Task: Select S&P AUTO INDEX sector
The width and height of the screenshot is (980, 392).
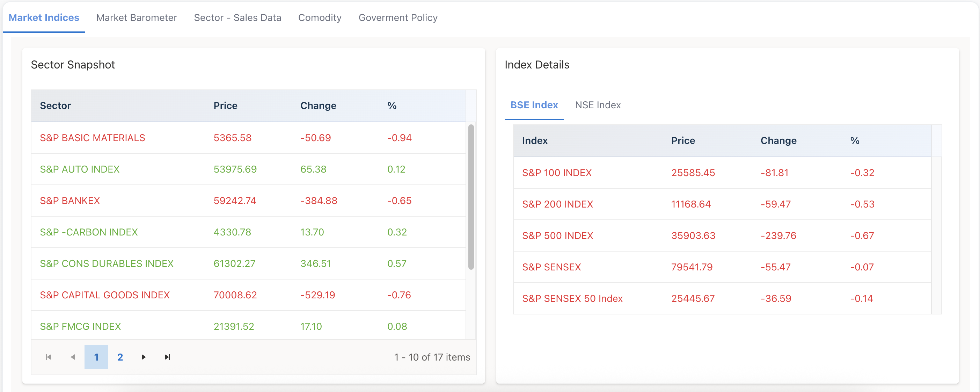Action: tap(80, 169)
